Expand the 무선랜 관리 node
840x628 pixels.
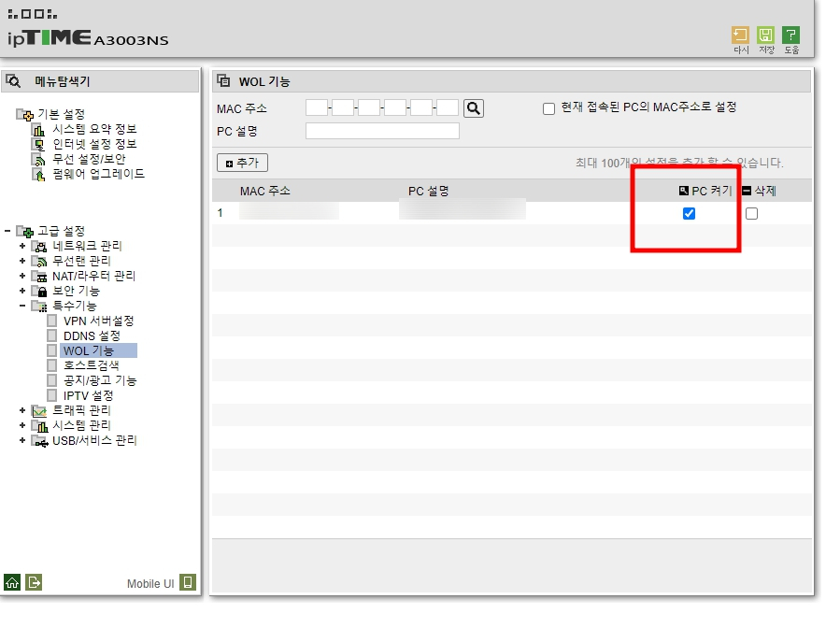(22, 261)
